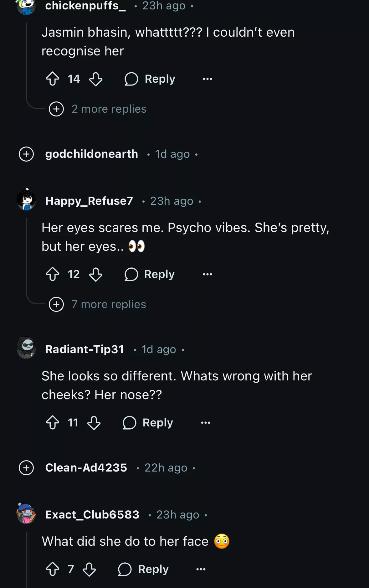Open Radiant-Tip31's user profile link
Image resolution: width=369 pixels, height=588 pixels.
(x=85, y=349)
